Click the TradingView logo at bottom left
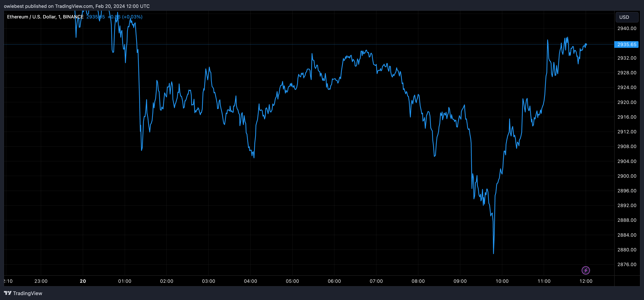This screenshot has width=644, height=300. point(23,293)
